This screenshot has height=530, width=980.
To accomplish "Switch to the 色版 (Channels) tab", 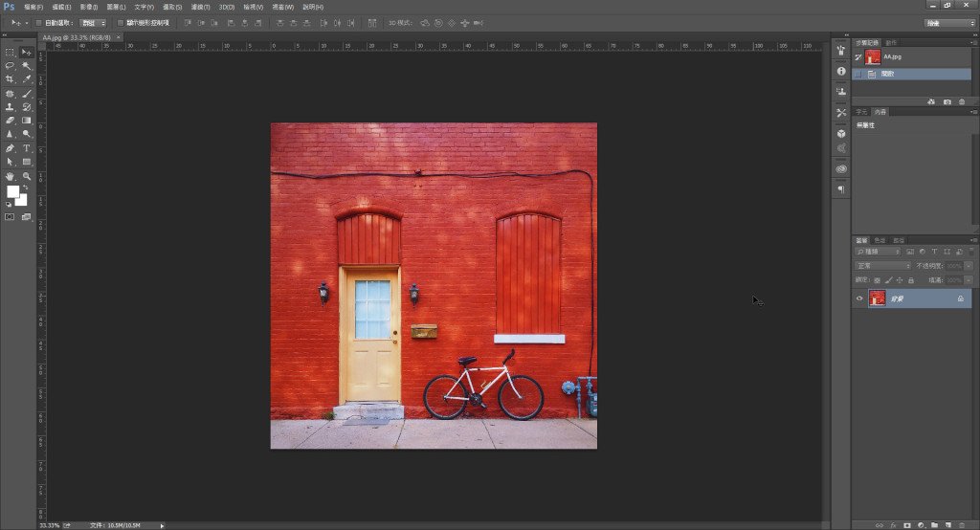I will pos(880,240).
